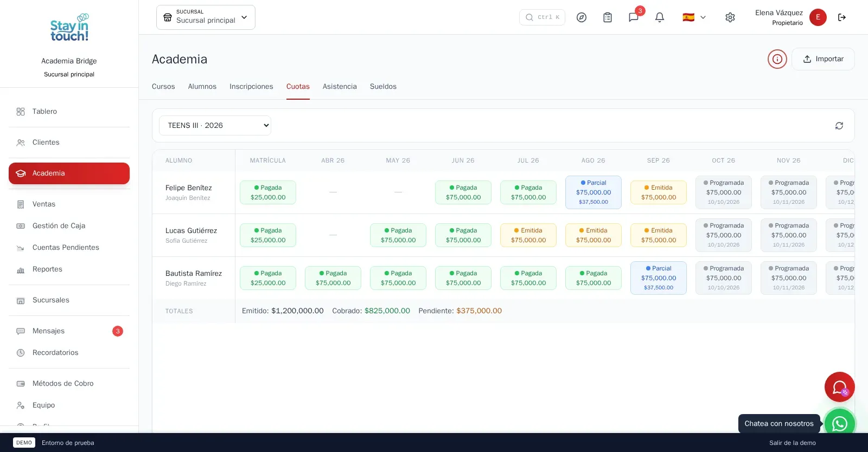The width and height of the screenshot is (868, 452).
Task: Open Recordatorios in the sidebar
Action: [69, 353]
